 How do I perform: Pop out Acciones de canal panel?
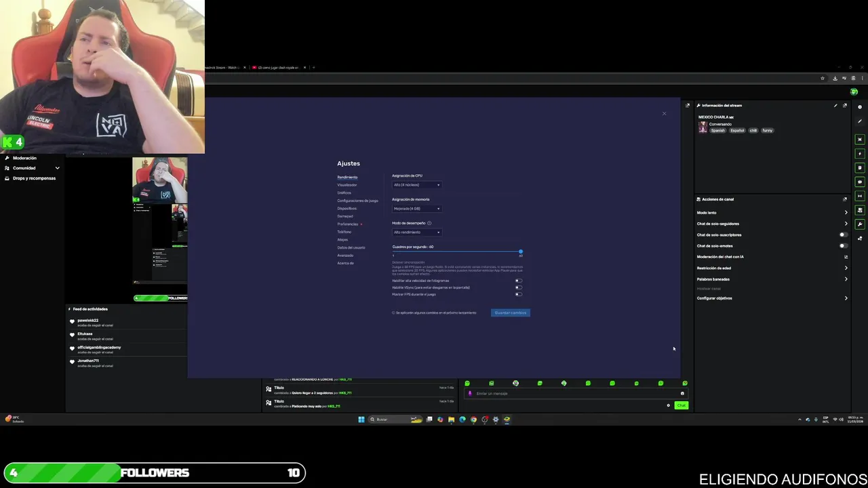pyautogui.click(x=845, y=199)
